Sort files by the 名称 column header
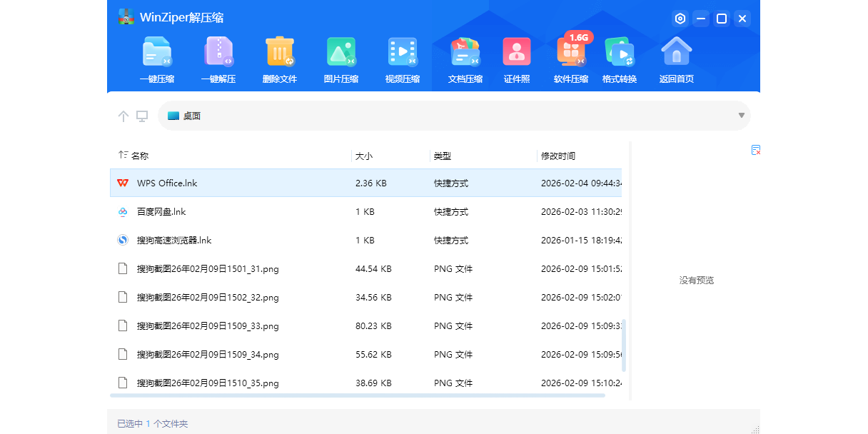868x434 pixels. tap(140, 156)
